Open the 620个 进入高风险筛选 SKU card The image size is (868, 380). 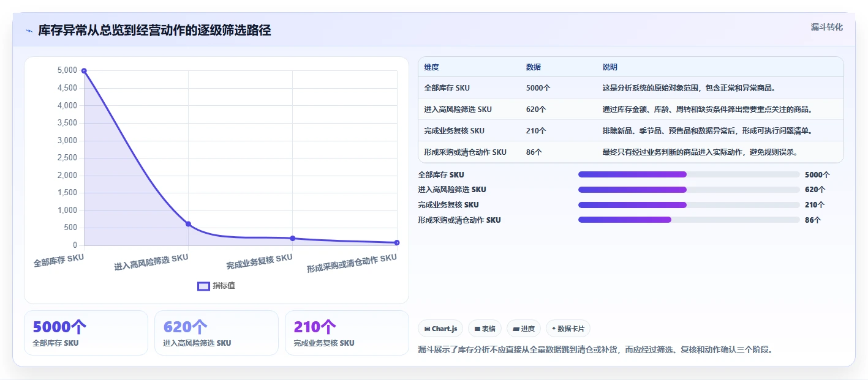(x=216, y=333)
